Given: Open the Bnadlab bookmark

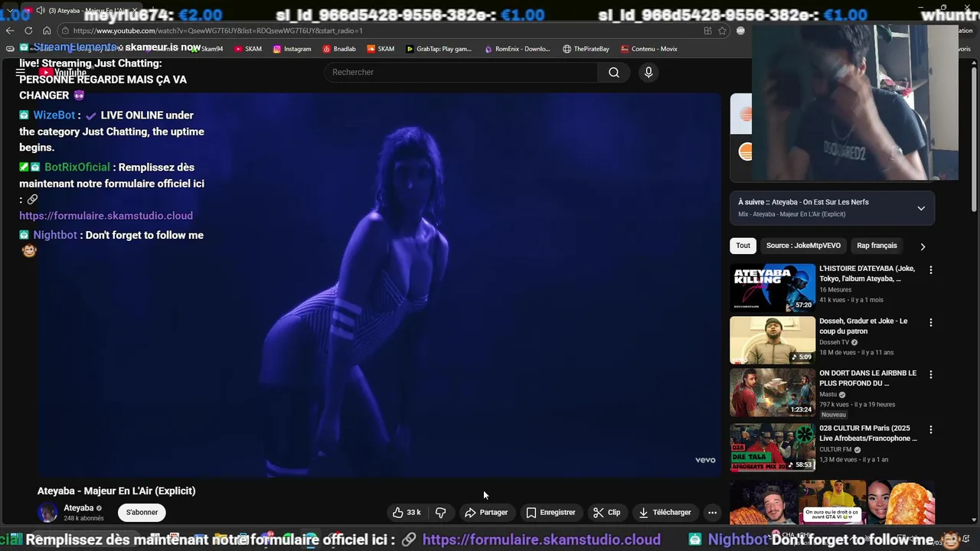Looking at the screenshot, I should point(339,48).
